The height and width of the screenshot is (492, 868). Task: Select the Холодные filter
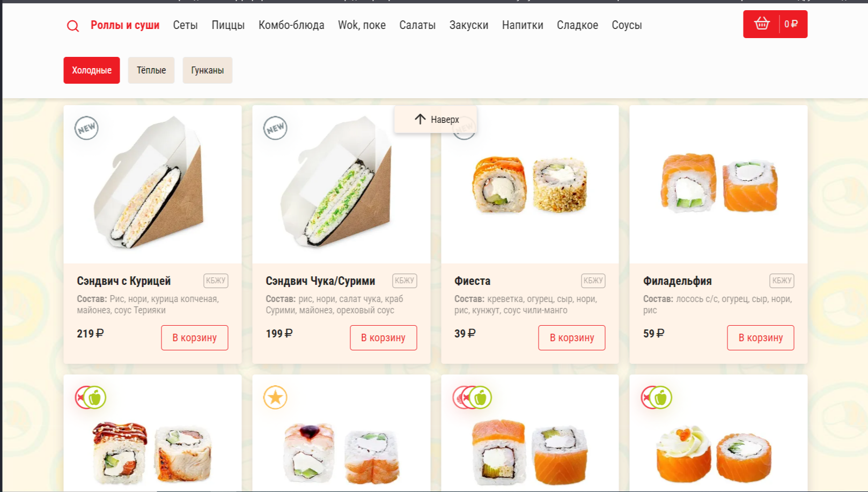click(x=92, y=70)
